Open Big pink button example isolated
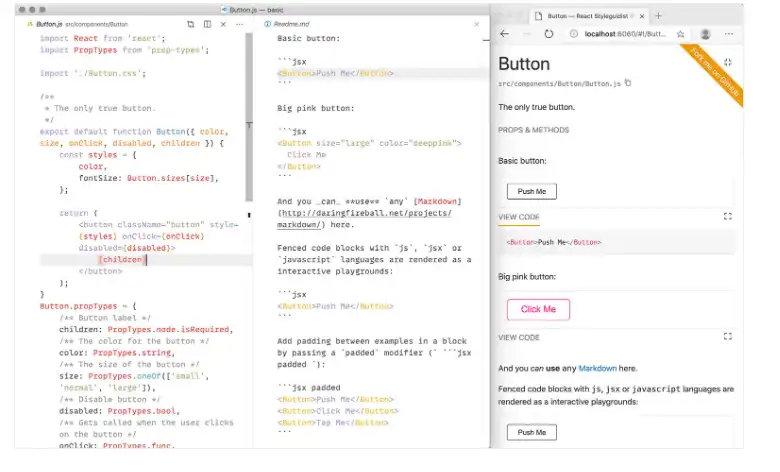Screen dimensions: 780x472 click(728, 336)
